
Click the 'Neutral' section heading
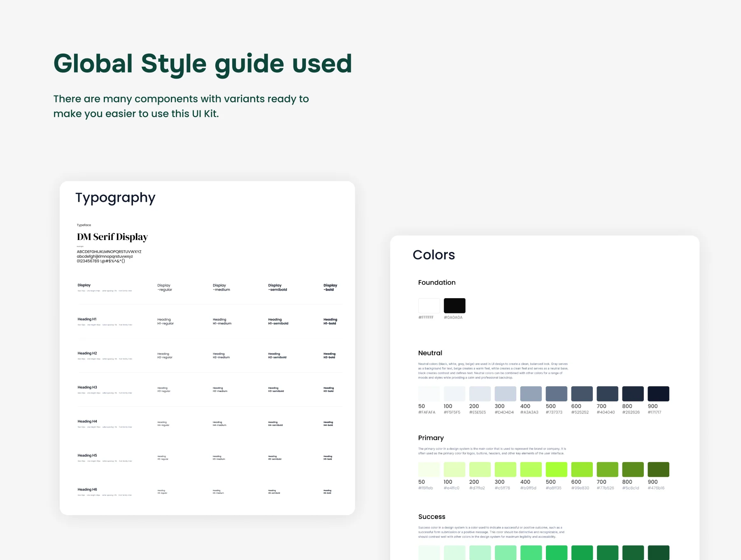430,353
